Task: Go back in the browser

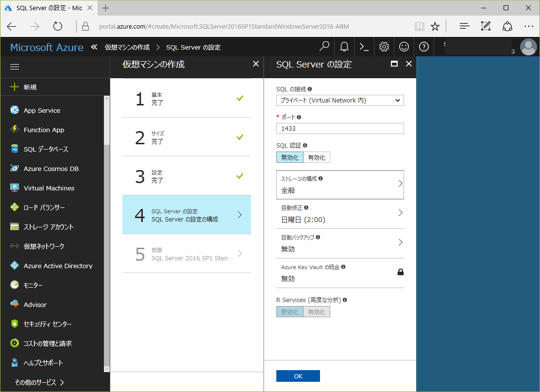Action: click(x=12, y=27)
